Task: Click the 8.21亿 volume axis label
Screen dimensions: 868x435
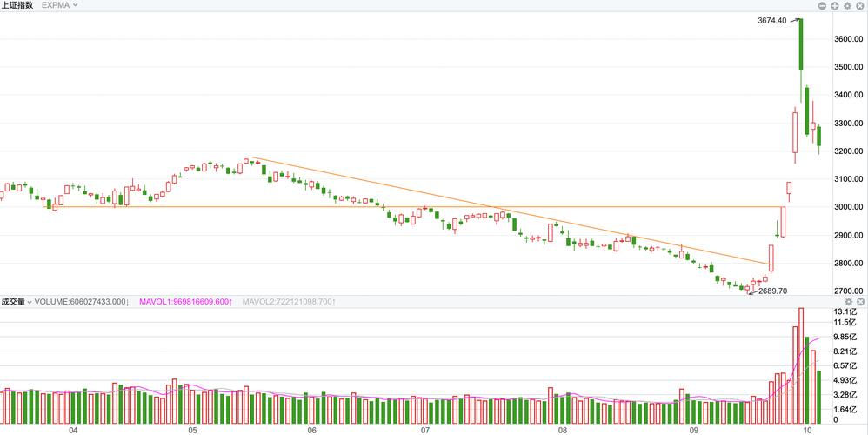Action: click(845, 351)
